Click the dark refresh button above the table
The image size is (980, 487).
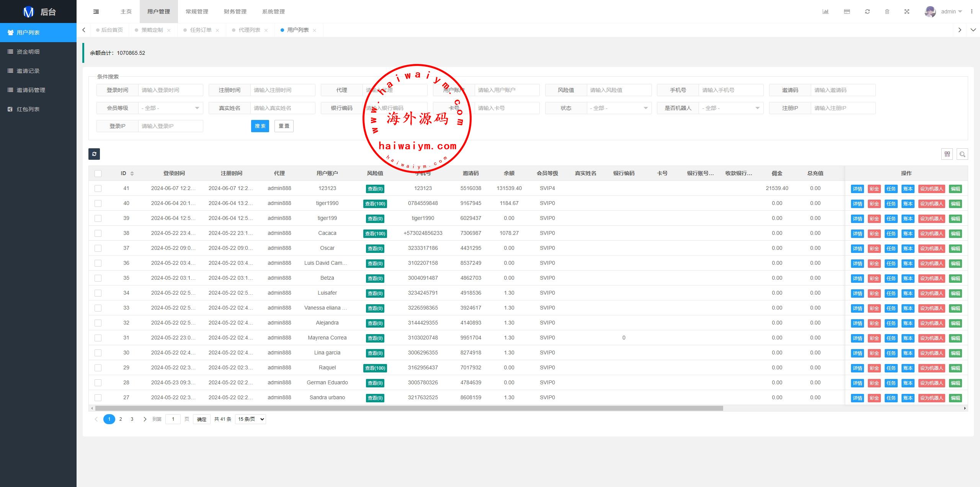click(94, 154)
